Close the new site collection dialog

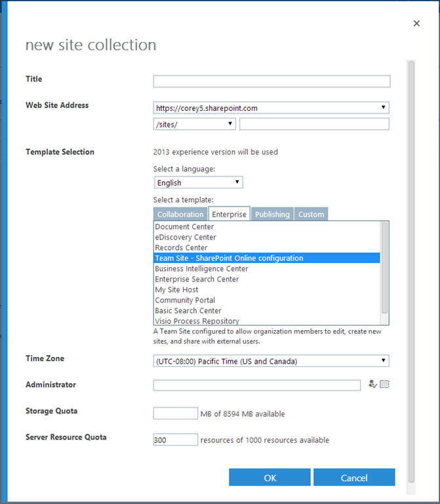(416, 24)
